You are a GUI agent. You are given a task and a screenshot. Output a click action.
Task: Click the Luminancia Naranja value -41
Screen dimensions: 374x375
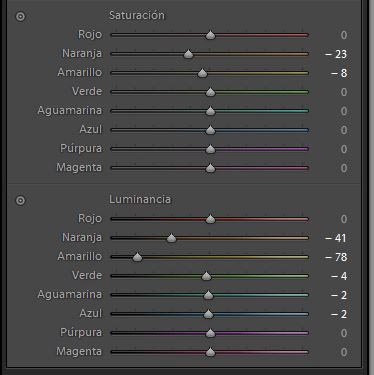tap(336, 238)
